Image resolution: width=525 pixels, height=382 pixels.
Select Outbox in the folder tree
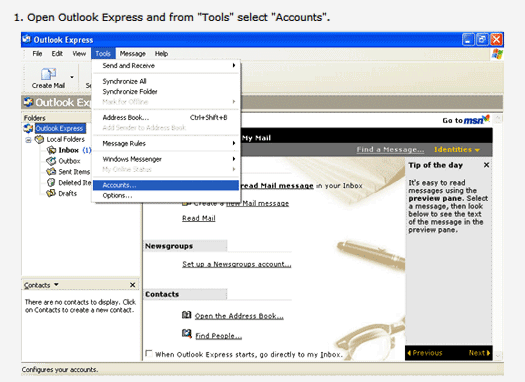point(69,161)
